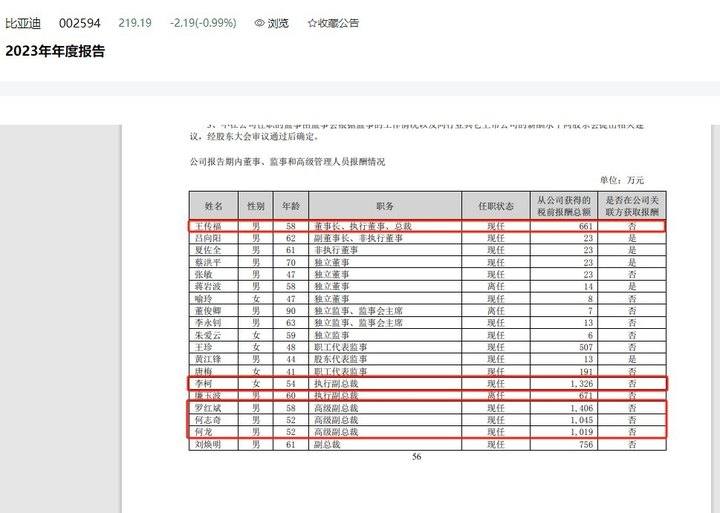Click the name 喻玲
The height and width of the screenshot is (513, 720).
[203, 299]
